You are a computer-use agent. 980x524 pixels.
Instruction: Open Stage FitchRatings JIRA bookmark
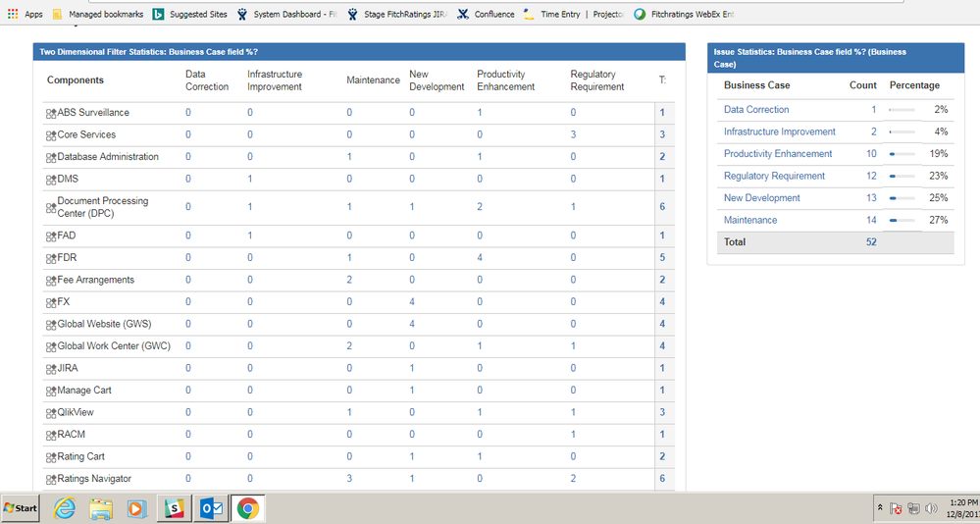pyautogui.click(x=397, y=14)
